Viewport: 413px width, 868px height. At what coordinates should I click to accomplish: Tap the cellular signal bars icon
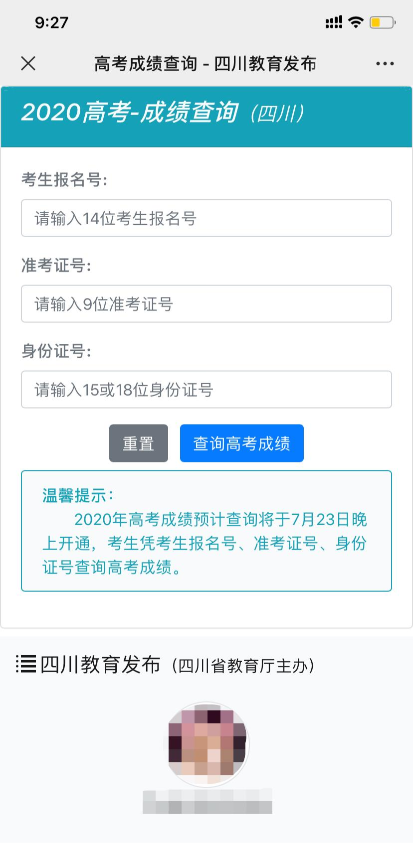[334, 22]
